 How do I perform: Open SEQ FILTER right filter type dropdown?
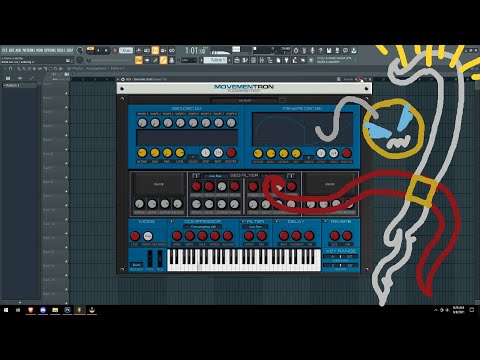273,176
